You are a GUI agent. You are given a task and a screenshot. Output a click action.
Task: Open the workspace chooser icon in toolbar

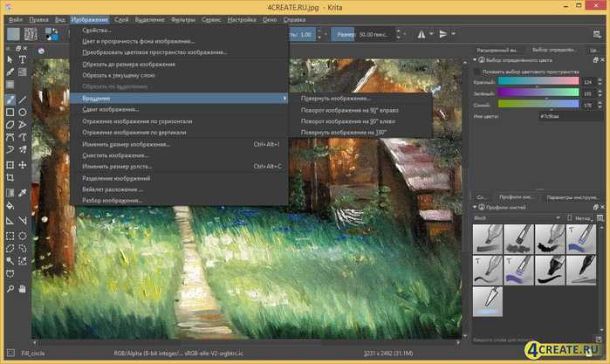pos(597,35)
